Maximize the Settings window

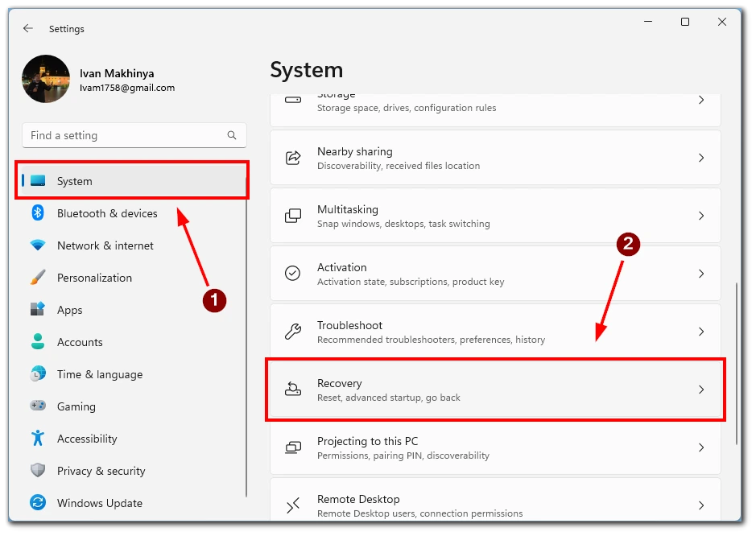(x=684, y=22)
